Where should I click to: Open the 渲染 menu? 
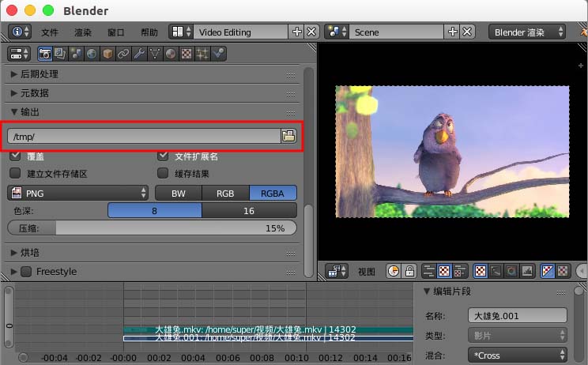point(83,32)
